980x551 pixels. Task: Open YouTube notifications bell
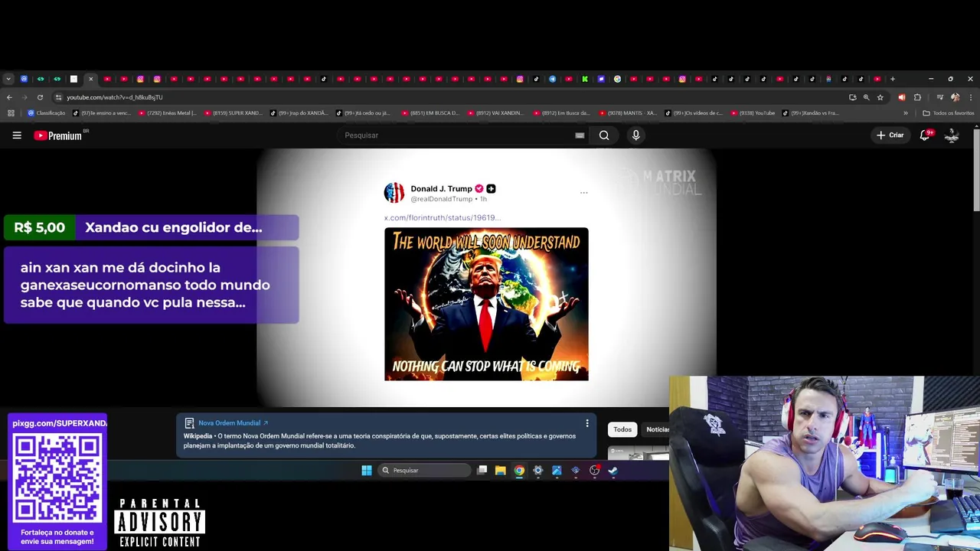click(925, 135)
